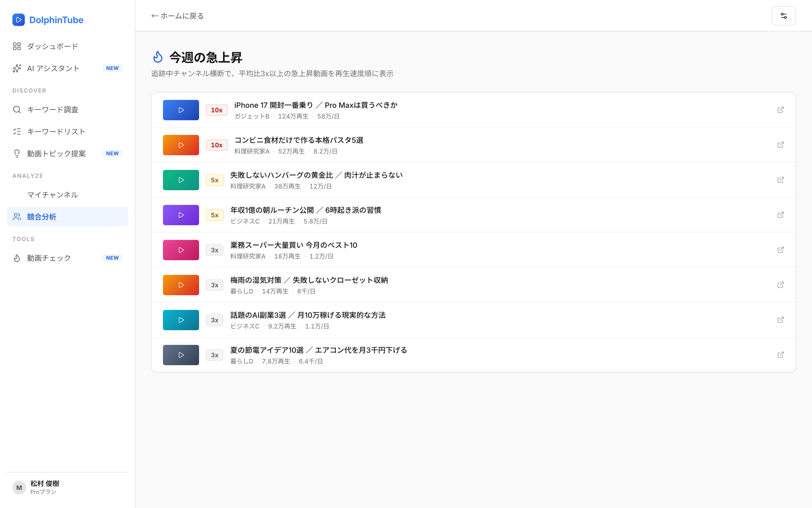Click Proプラン label under user name
This screenshot has height=508, width=812.
(43, 492)
